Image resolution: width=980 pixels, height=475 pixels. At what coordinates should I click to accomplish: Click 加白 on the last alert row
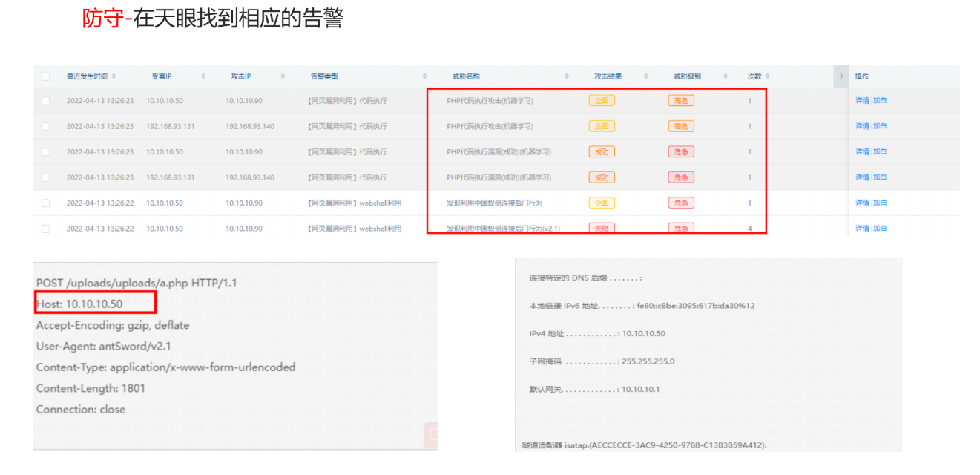pyautogui.click(x=880, y=229)
